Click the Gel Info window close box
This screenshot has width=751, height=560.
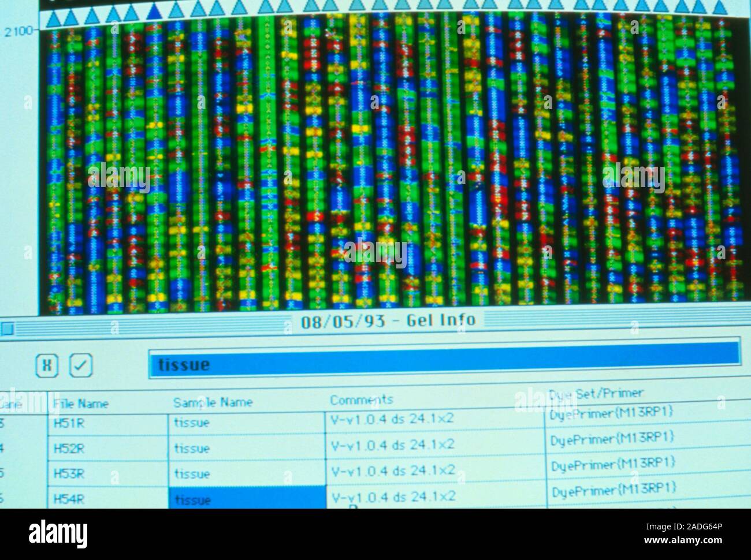(7, 329)
